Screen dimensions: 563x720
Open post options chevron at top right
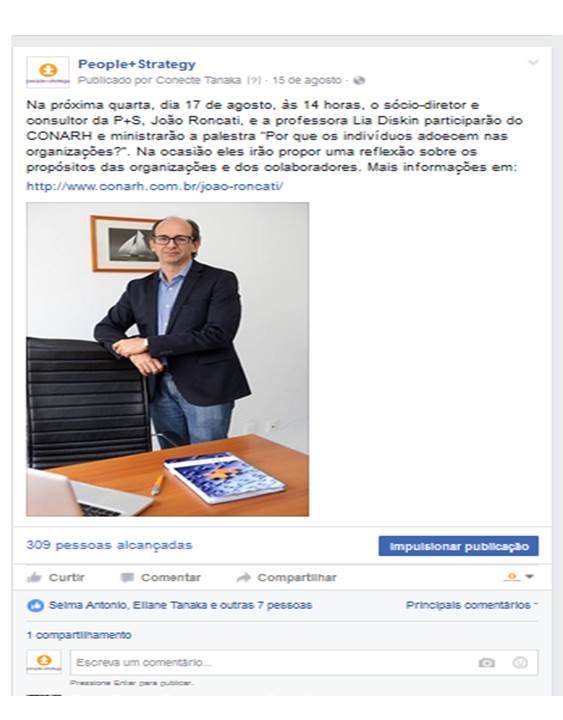point(533,62)
